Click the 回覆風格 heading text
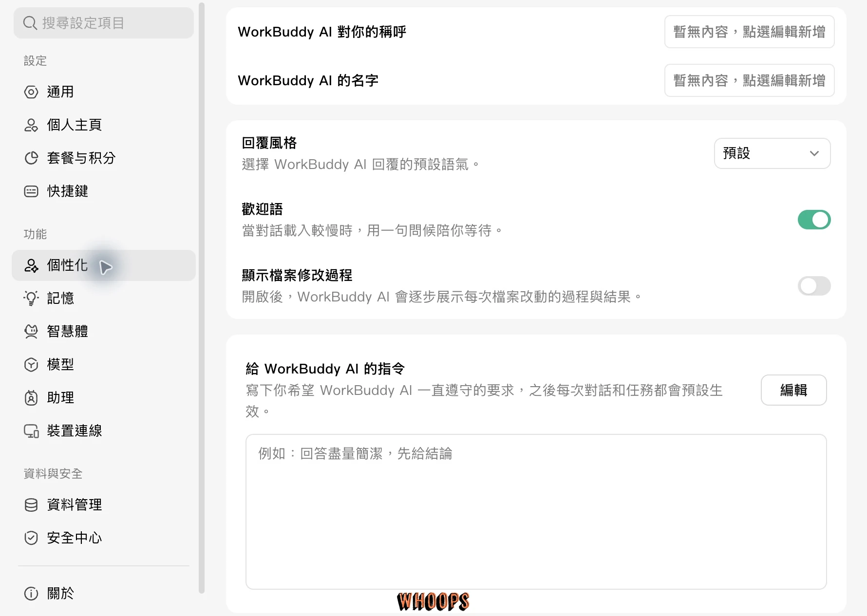The height and width of the screenshot is (616, 867). tap(269, 143)
